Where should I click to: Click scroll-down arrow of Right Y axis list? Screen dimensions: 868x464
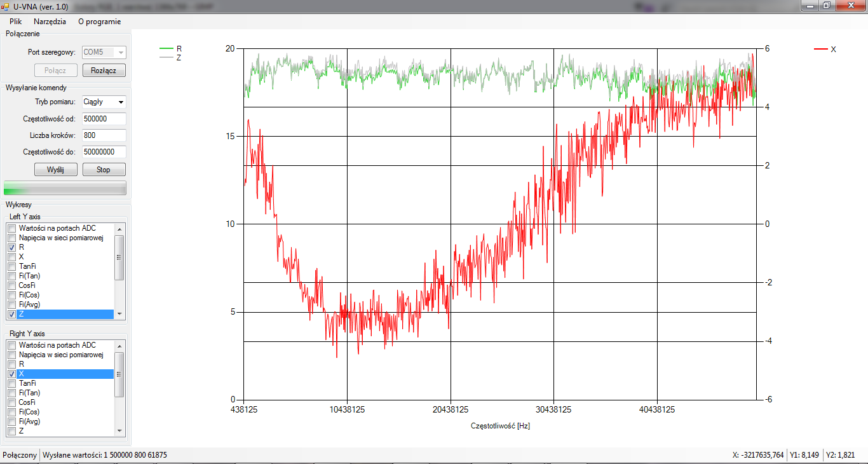pyautogui.click(x=119, y=430)
